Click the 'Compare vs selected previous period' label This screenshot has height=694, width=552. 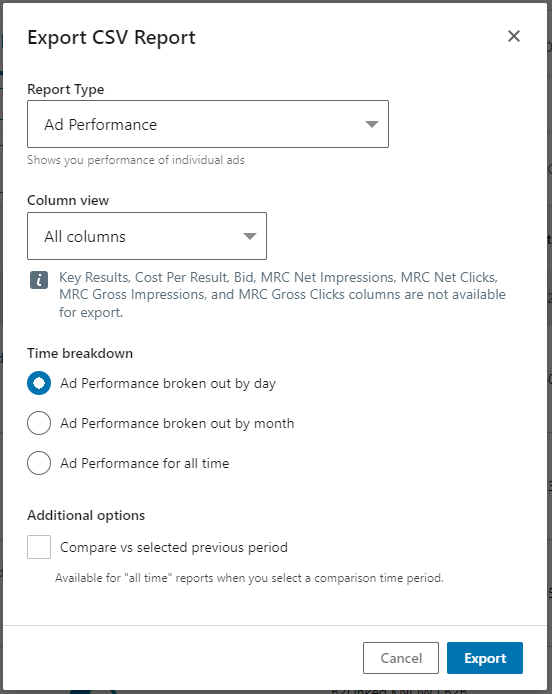click(x=174, y=547)
